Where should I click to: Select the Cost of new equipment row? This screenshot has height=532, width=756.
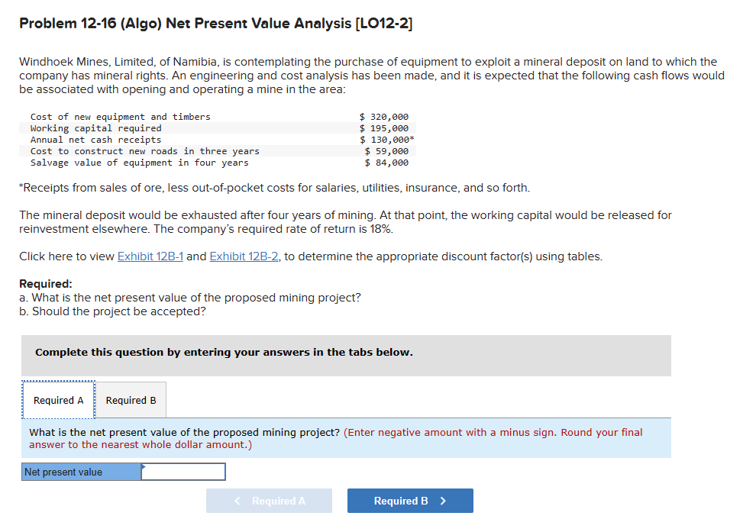coord(122,116)
